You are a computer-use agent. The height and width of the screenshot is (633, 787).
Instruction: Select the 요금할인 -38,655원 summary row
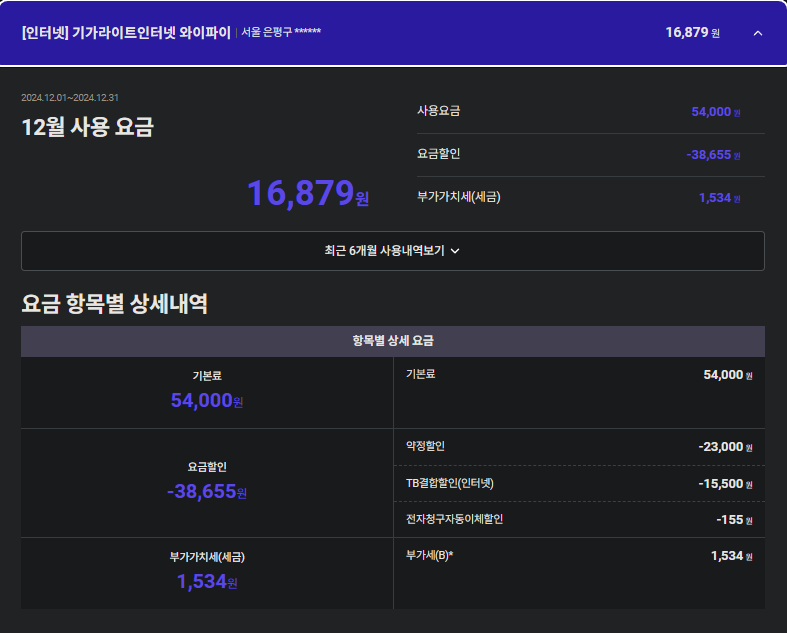pyautogui.click(x=590, y=155)
